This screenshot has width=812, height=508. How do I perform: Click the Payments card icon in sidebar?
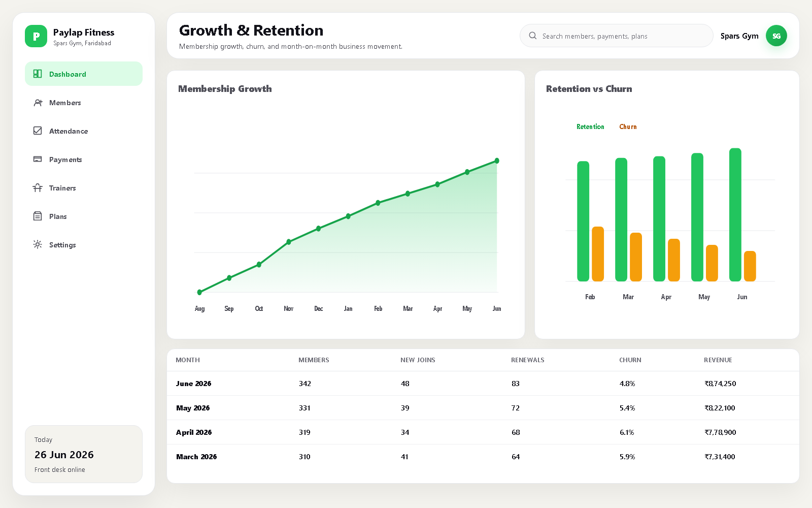click(x=38, y=159)
